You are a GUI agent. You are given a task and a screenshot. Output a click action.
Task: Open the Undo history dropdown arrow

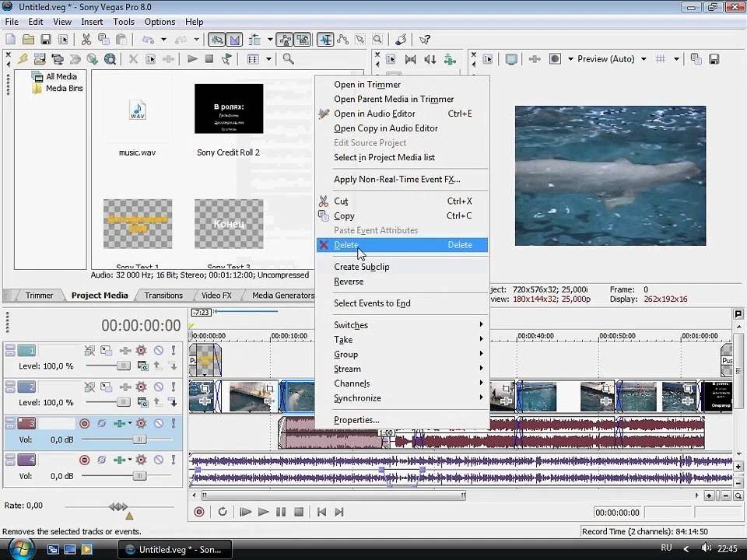[163, 40]
